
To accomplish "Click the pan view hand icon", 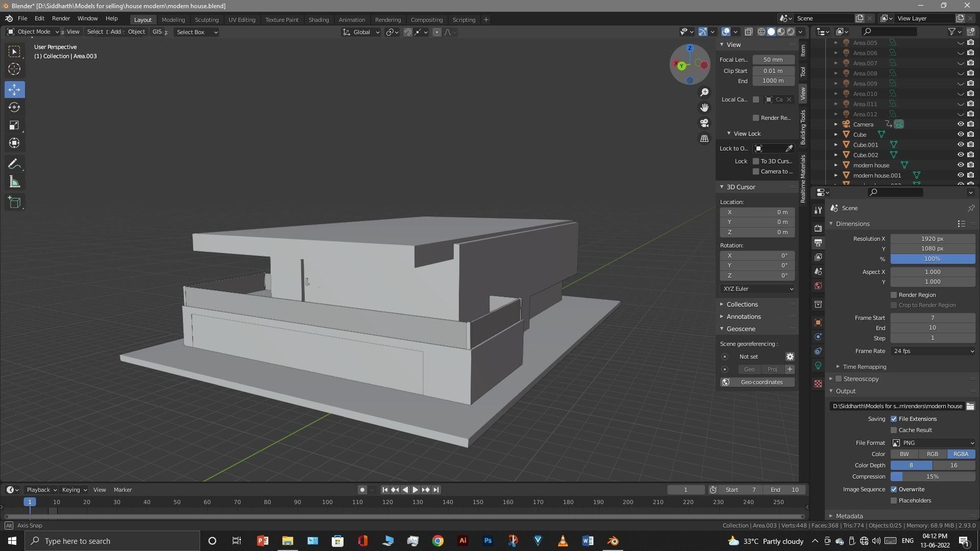I will tap(704, 108).
